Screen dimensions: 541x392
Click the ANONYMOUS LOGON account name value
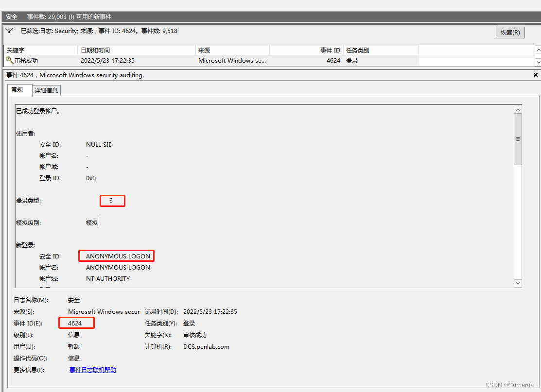118,267
